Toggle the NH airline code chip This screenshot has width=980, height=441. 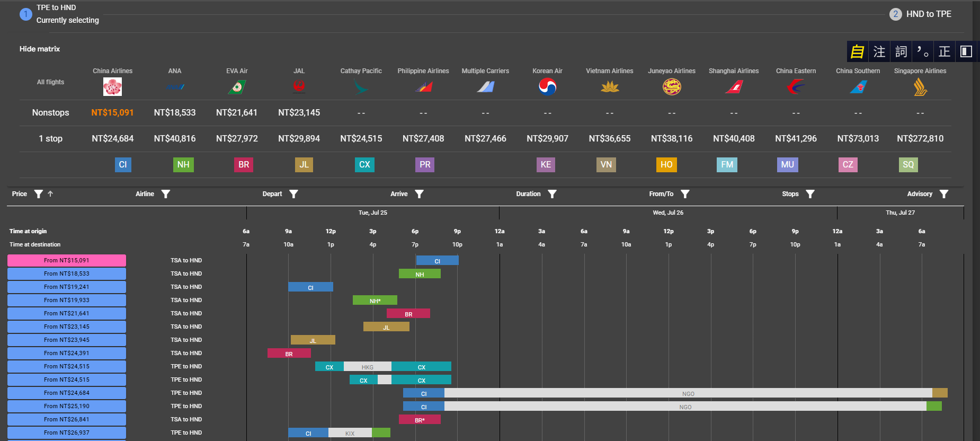[x=183, y=165]
